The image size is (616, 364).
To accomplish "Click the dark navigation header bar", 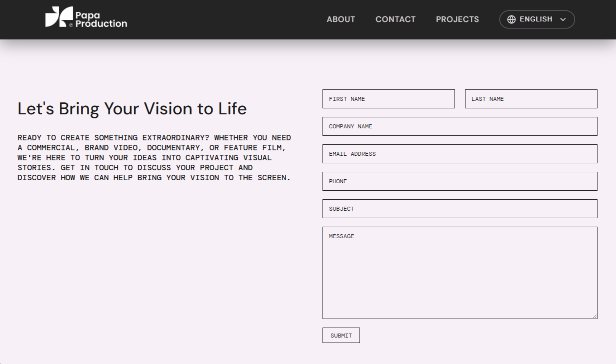I will coord(225,19).
